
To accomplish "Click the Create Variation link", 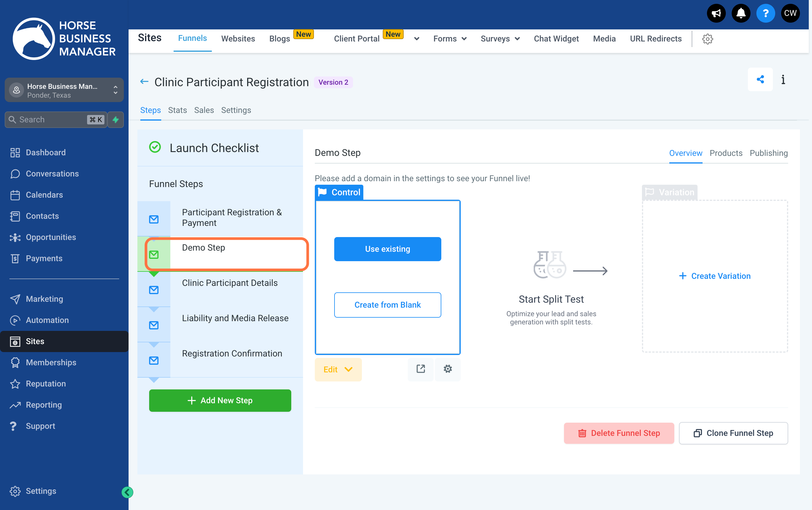I will 715,276.
